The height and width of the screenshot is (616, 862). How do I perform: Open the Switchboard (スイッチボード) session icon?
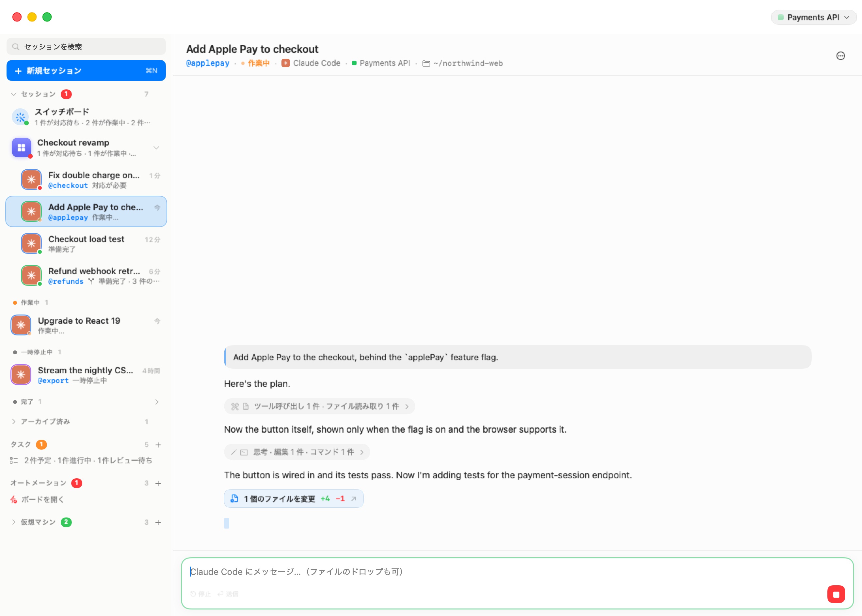click(x=21, y=117)
